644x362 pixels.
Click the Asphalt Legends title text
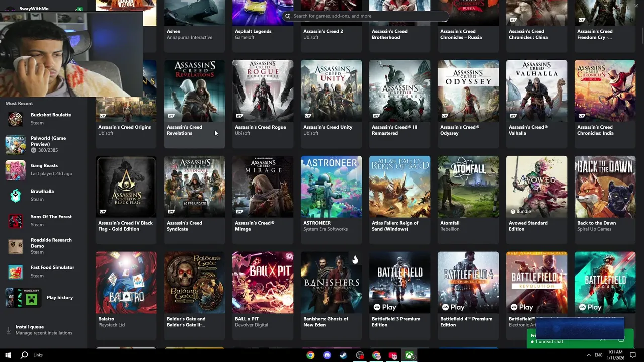point(253,31)
